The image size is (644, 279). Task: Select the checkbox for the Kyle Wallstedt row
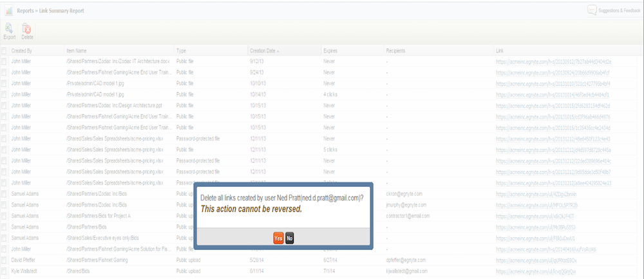[x=4, y=271]
